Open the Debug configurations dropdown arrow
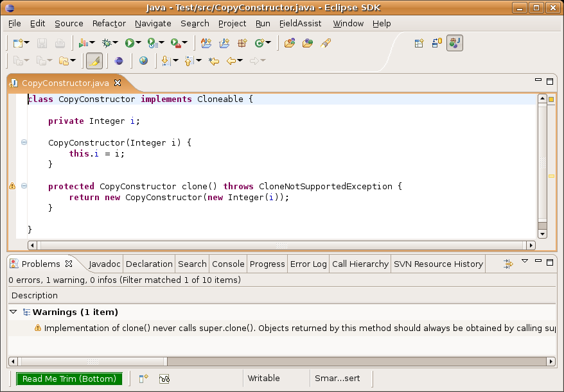Image resolution: width=564 pixels, height=392 pixels. [116, 43]
